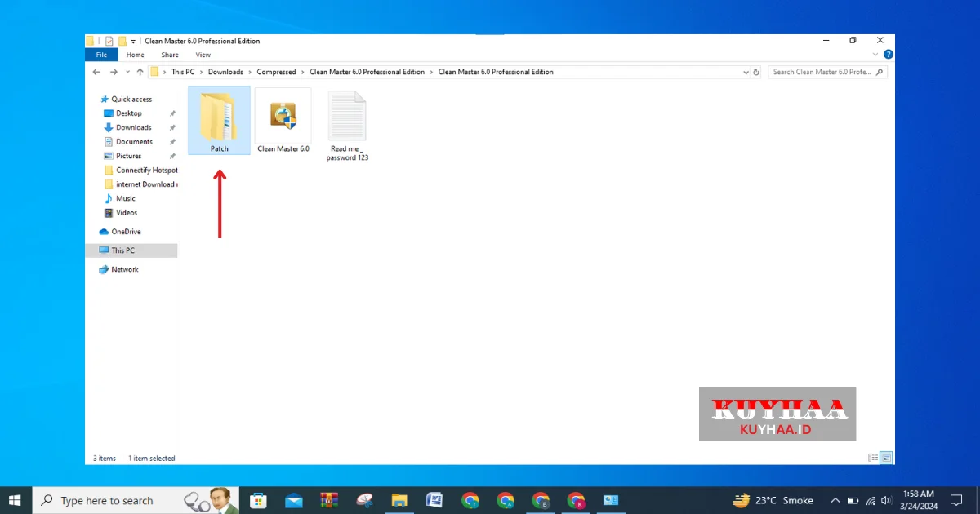Open Music in the navigation pane
Screen dimensions: 980x514
[125, 198]
